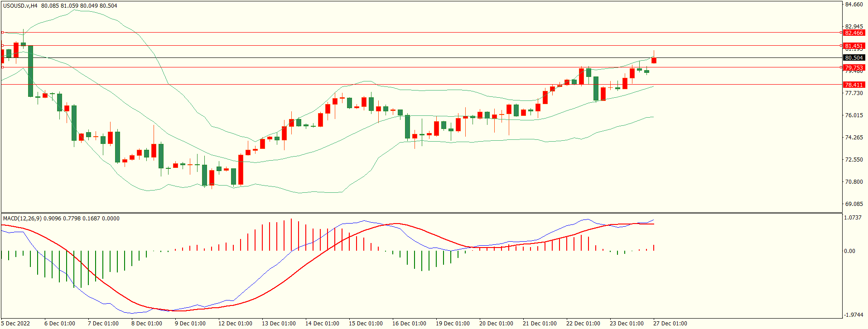Click the 74.265 price axis label
The height and width of the screenshot is (329, 868).
pos(854,138)
